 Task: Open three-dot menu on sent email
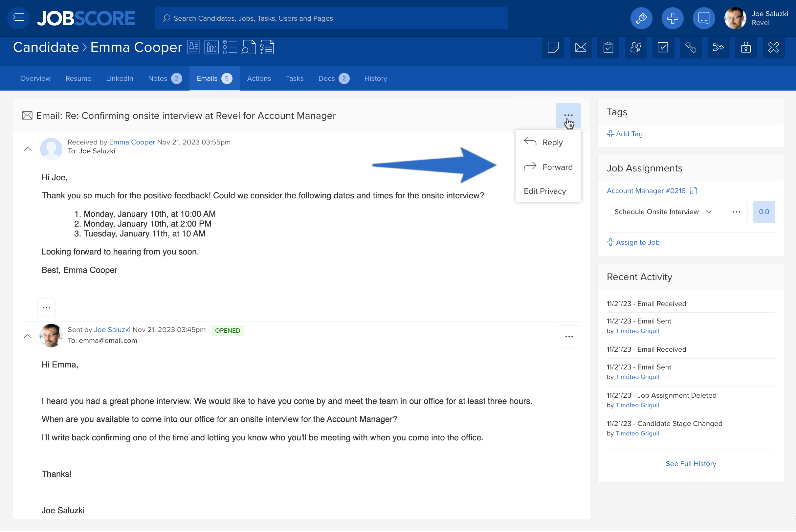(x=569, y=336)
